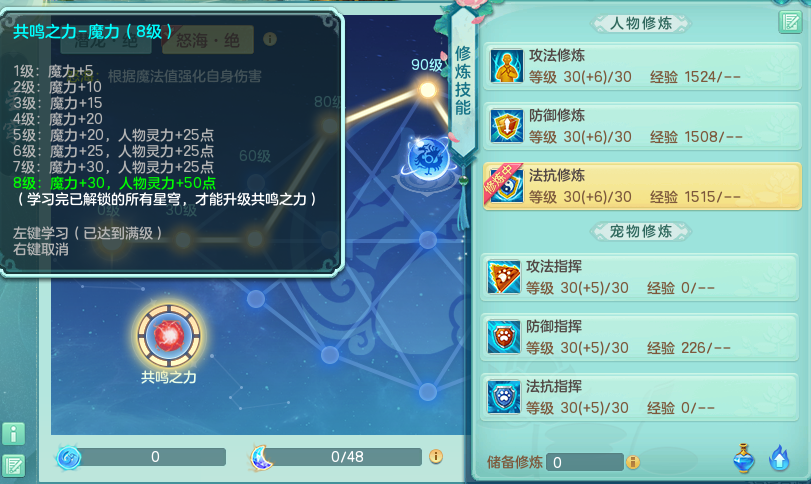Screen dimensions: 811x484
Task: Click the blue potion bottle icon
Action: pyautogui.click(x=744, y=458)
